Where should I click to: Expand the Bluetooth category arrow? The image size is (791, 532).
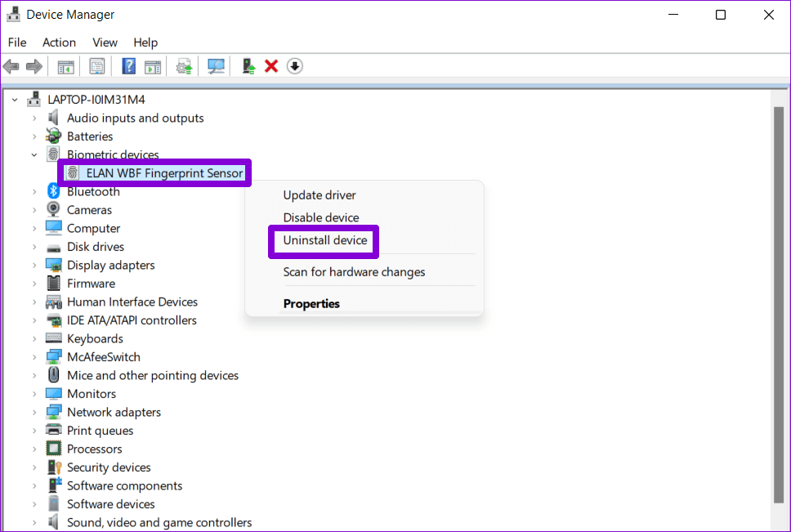tap(34, 191)
